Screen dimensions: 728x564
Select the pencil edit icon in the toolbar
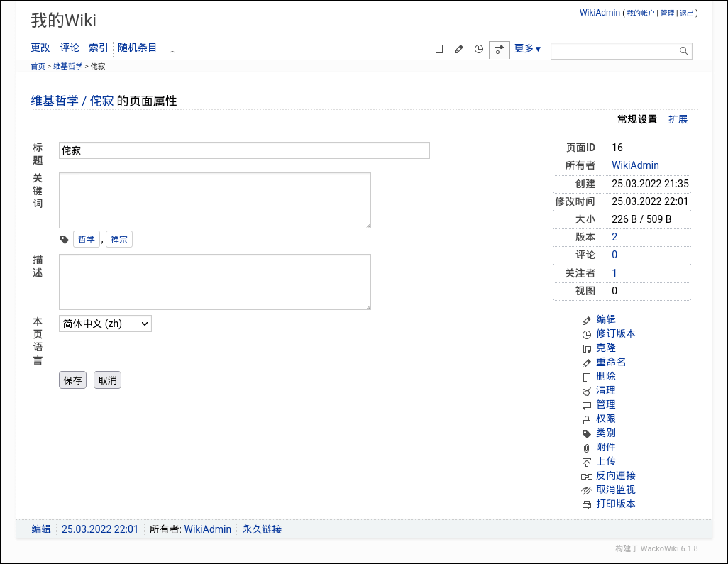coord(459,49)
